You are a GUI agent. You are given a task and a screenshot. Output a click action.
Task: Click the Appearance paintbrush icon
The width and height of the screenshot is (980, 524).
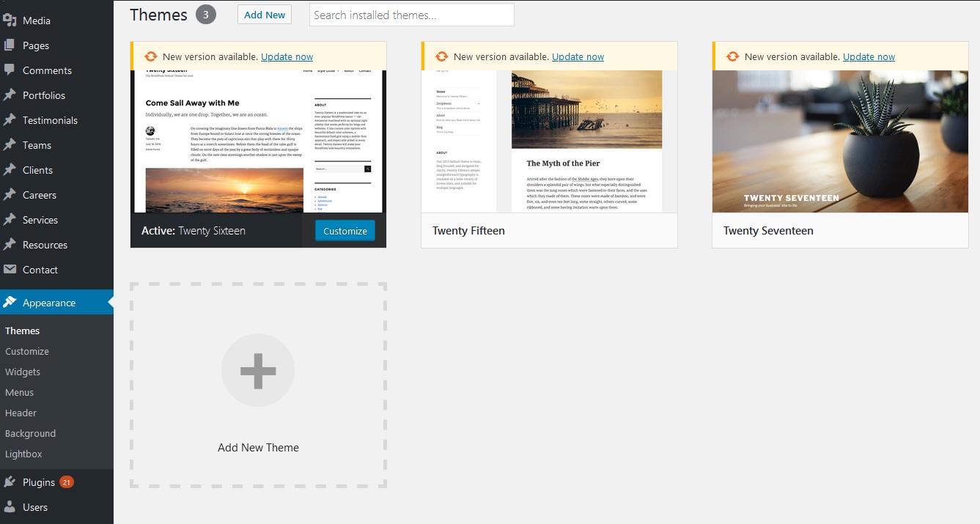point(10,303)
